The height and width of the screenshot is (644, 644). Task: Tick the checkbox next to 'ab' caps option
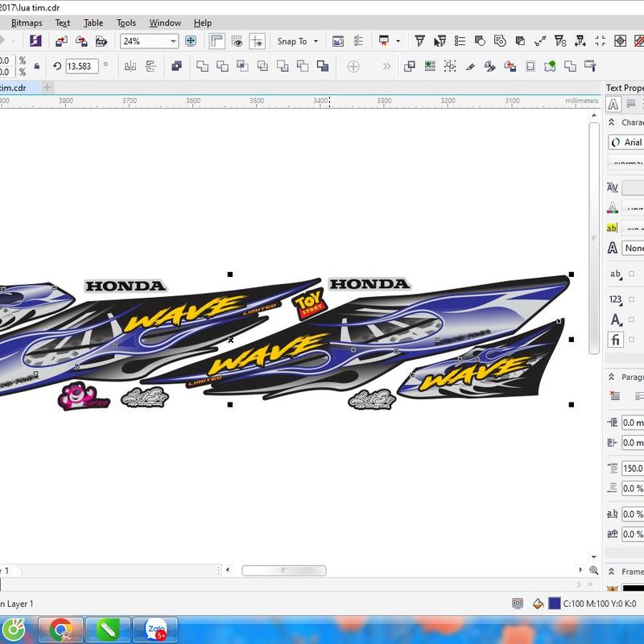(x=631, y=274)
